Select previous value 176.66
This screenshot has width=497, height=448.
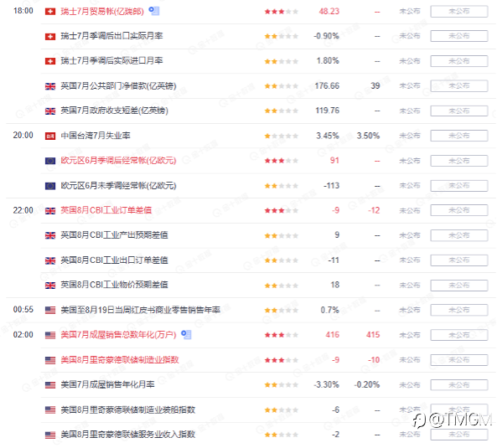pos(327,85)
